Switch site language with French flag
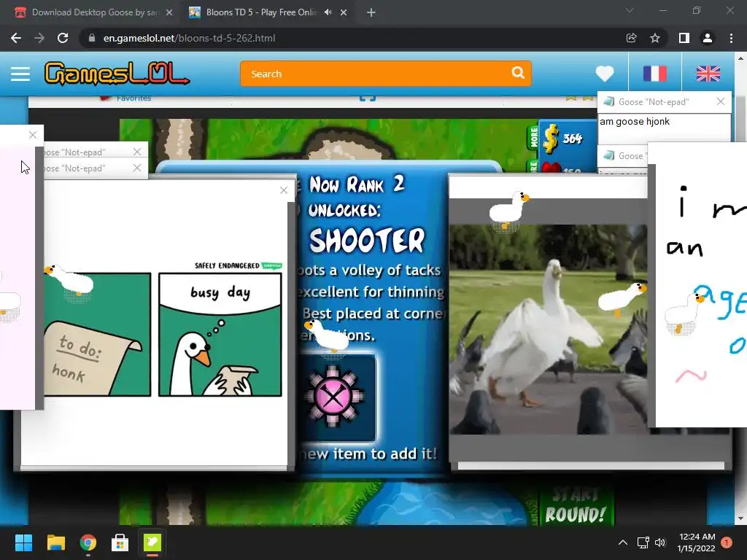The height and width of the screenshot is (560, 747). tap(654, 74)
